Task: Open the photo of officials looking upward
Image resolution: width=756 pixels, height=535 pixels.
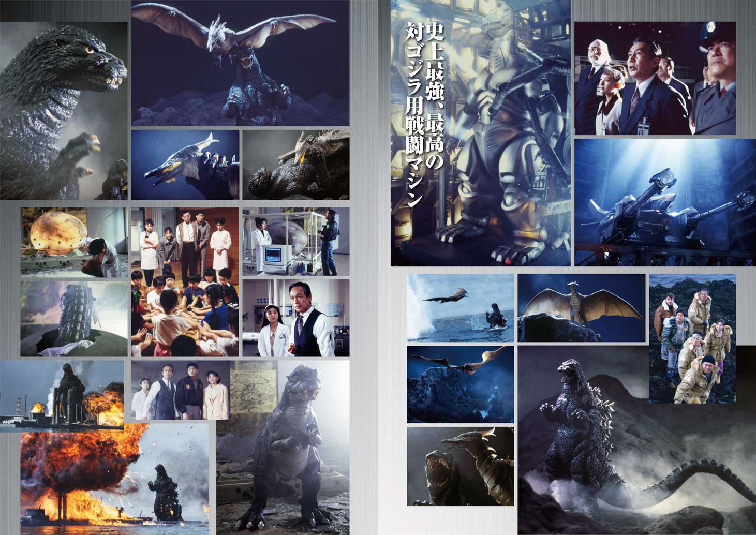Action: tap(655, 78)
